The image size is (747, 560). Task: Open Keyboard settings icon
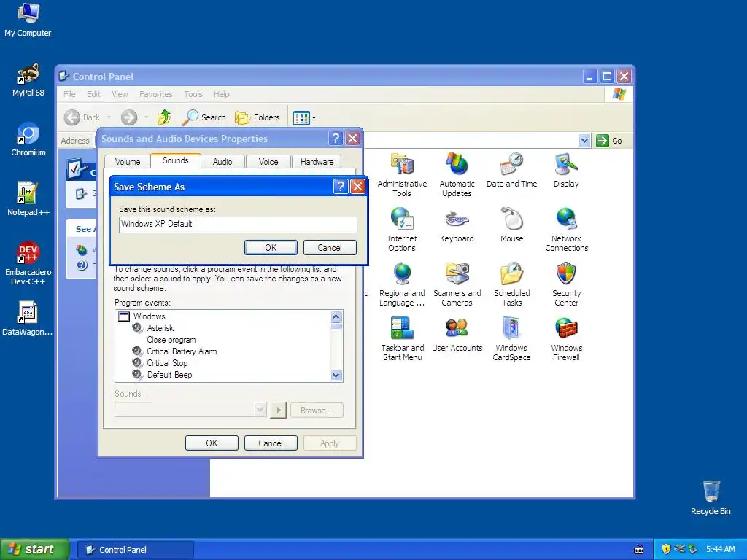[457, 225]
